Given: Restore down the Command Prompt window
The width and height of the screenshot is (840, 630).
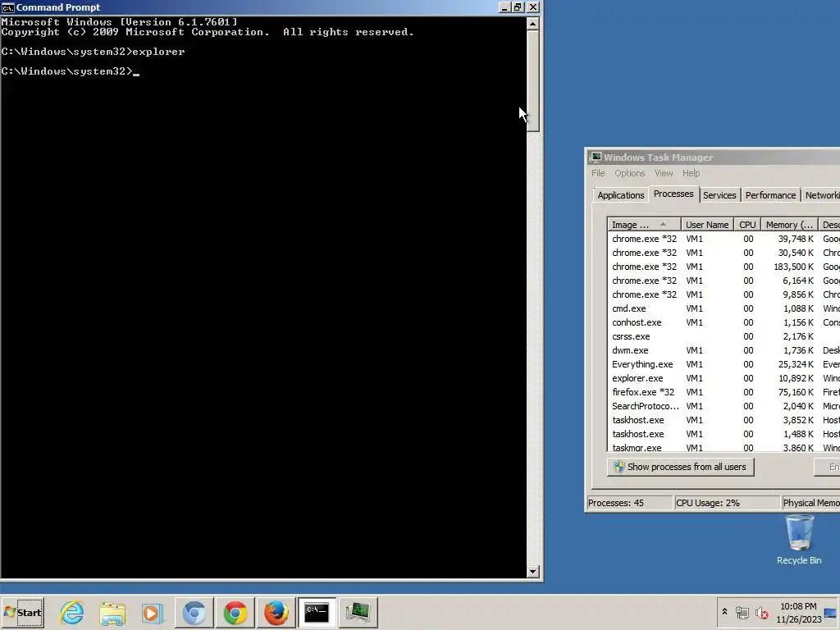Looking at the screenshot, I should click(518, 7).
